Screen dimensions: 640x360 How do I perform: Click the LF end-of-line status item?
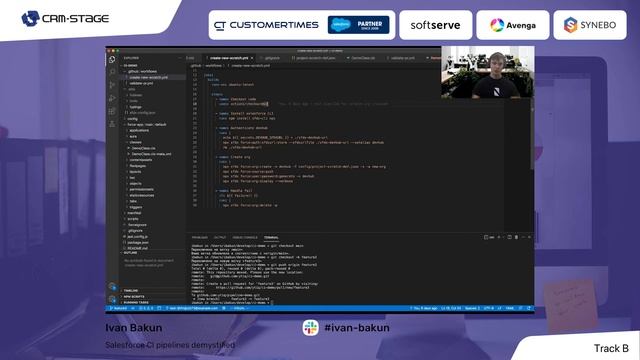coord(499,308)
